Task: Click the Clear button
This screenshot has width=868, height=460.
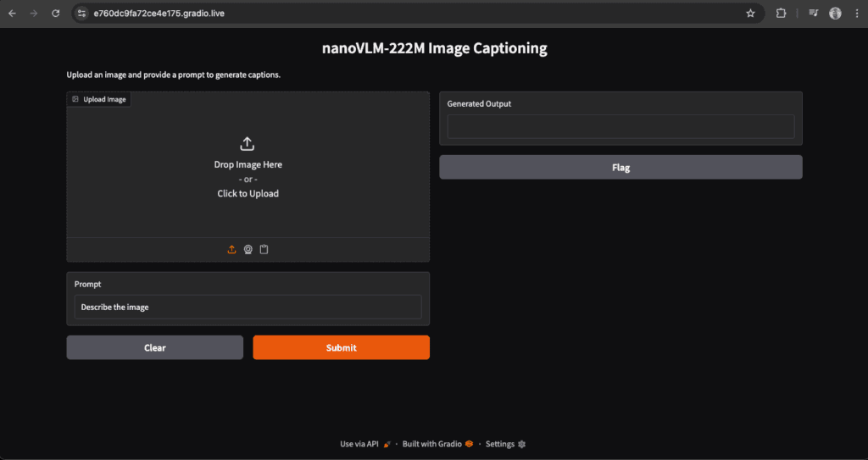Action: click(154, 347)
